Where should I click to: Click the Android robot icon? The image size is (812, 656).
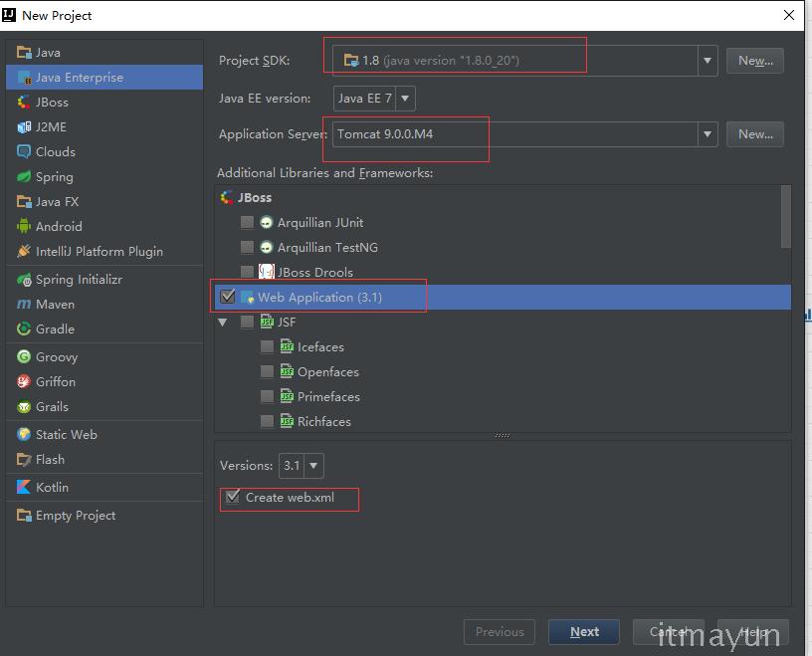click(x=24, y=226)
